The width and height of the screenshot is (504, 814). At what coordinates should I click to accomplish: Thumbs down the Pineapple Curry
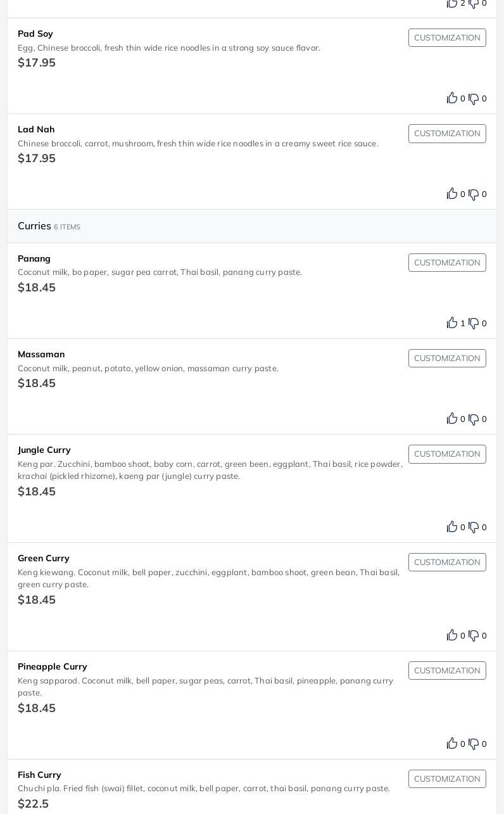[x=474, y=744]
